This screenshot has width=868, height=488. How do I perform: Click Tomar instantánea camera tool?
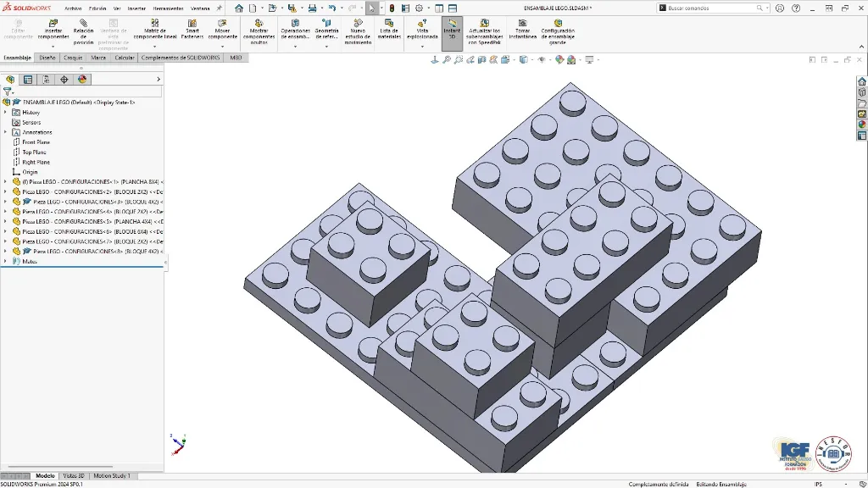point(522,30)
